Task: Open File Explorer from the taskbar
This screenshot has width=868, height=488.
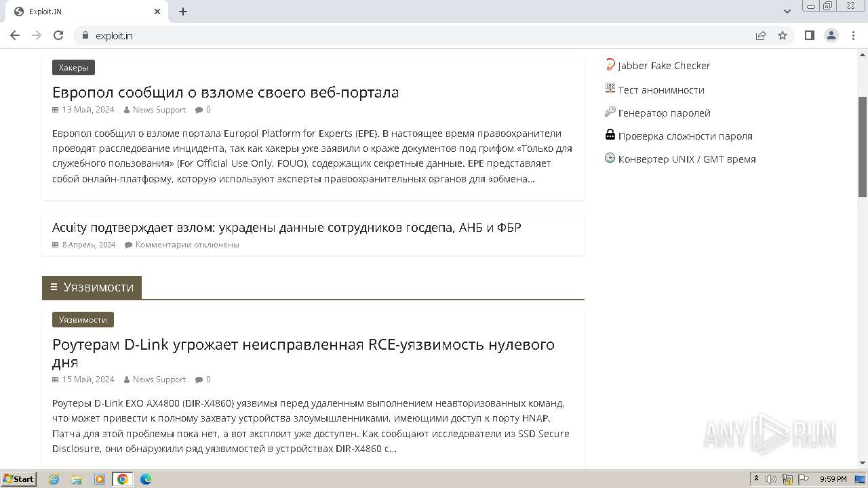Action: click(x=77, y=479)
